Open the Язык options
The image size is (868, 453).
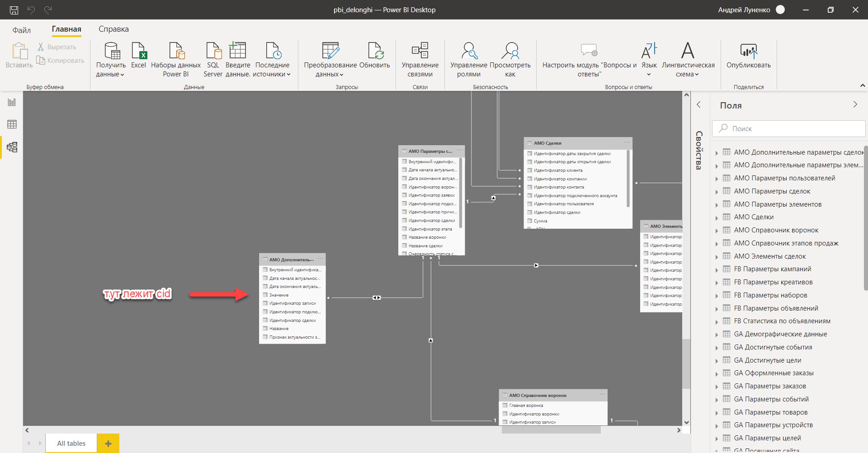pyautogui.click(x=649, y=59)
